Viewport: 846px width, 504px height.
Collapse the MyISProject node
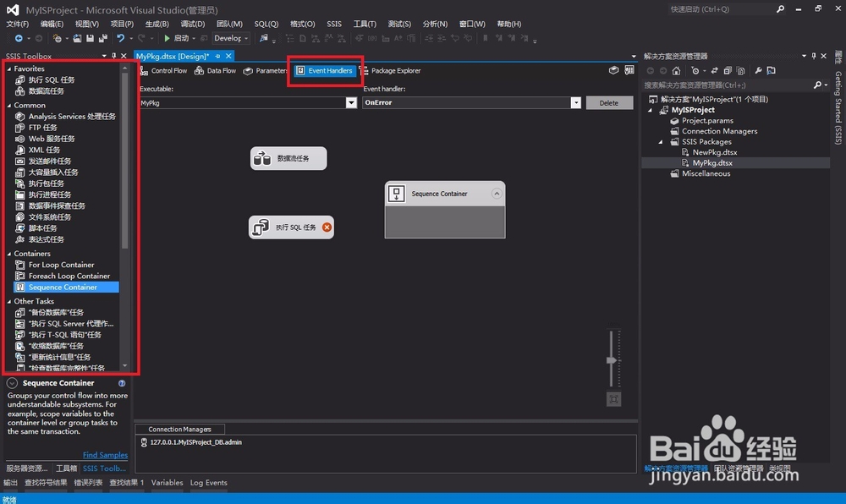point(650,111)
